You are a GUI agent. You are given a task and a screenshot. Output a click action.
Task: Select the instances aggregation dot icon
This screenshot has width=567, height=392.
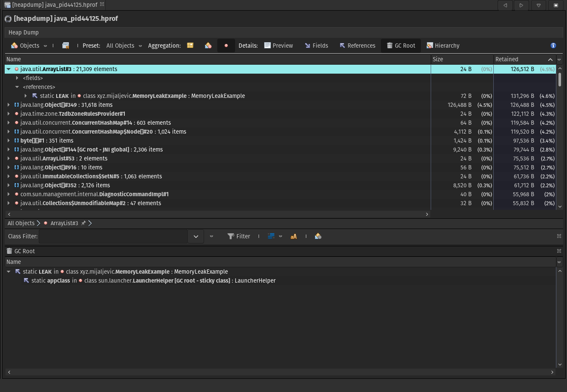(x=226, y=46)
